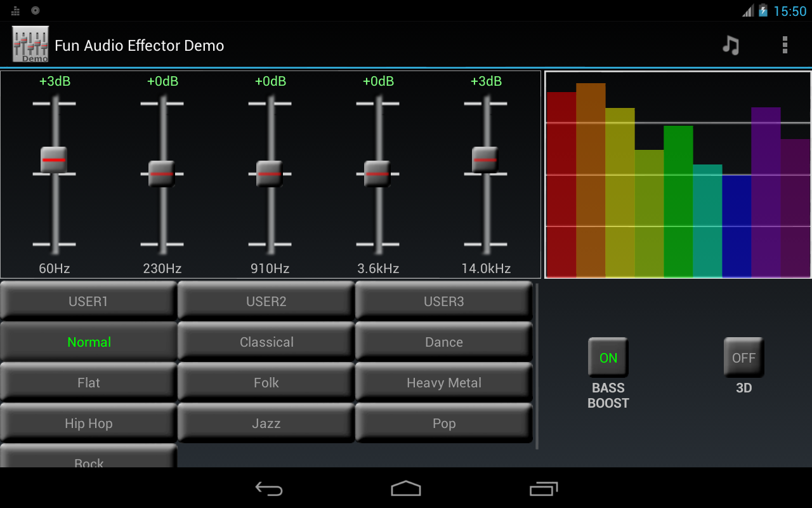Image resolution: width=812 pixels, height=508 pixels.
Task: Pick the Rock preset
Action: (88, 457)
